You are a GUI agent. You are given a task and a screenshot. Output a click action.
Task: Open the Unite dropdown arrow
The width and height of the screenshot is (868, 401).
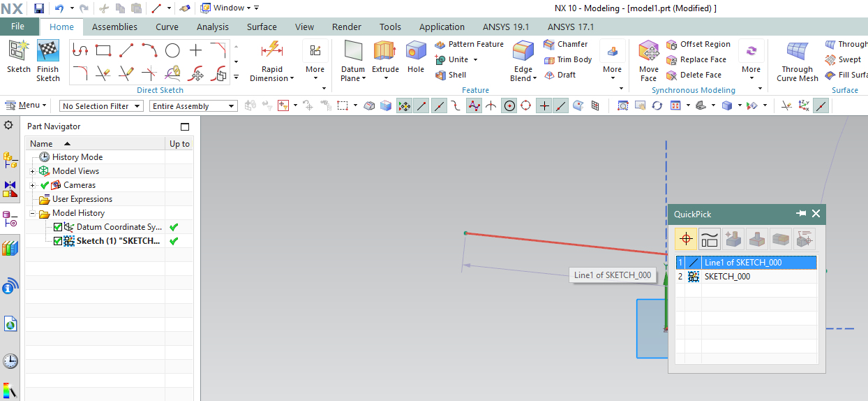point(476,60)
